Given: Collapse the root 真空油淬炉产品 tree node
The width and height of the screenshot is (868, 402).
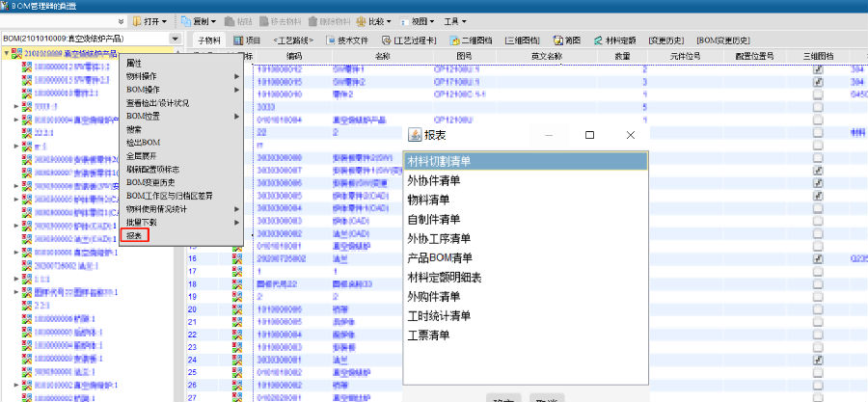Looking at the screenshot, I should click(7, 54).
